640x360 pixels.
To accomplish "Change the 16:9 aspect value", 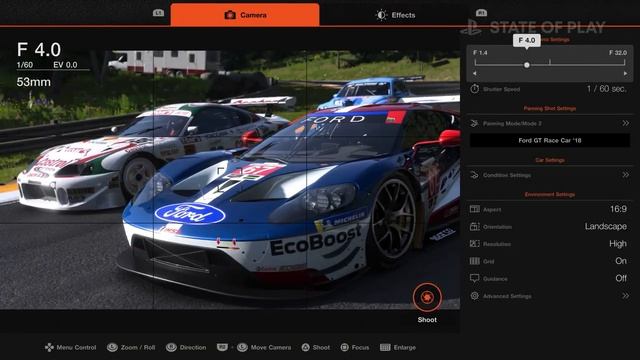I will tap(618, 209).
